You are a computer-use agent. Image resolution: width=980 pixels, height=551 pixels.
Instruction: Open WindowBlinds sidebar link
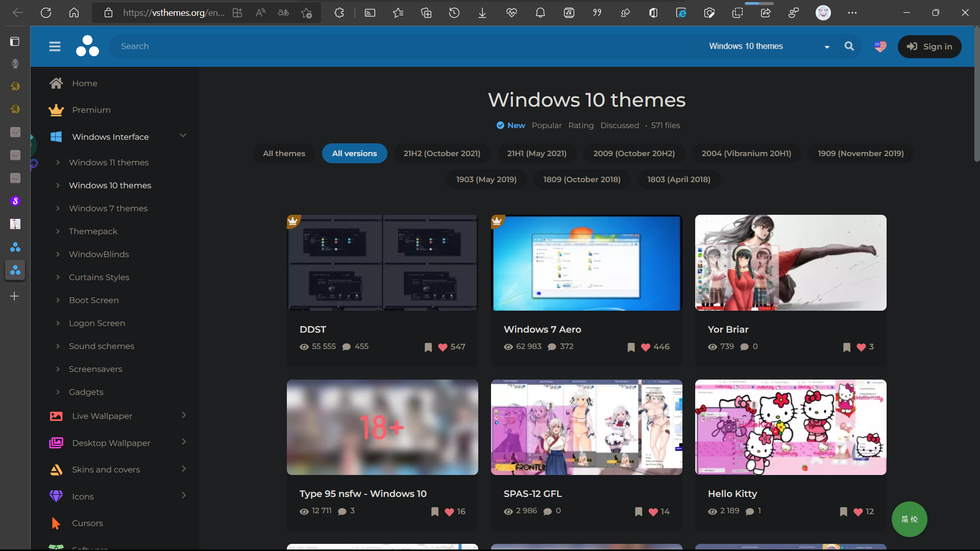[99, 254]
